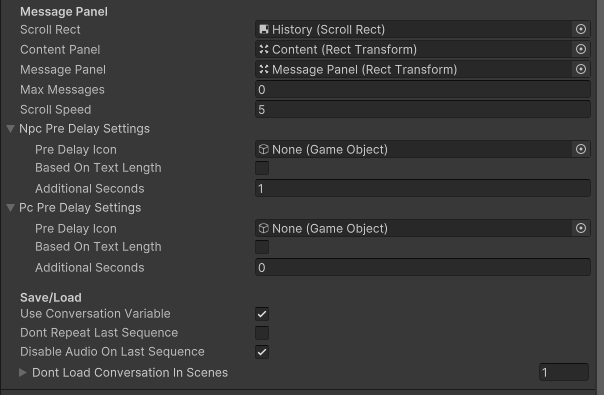This screenshot has width=604, height=395.
Task: Click the Scroll Rect label
Action: 50,30
